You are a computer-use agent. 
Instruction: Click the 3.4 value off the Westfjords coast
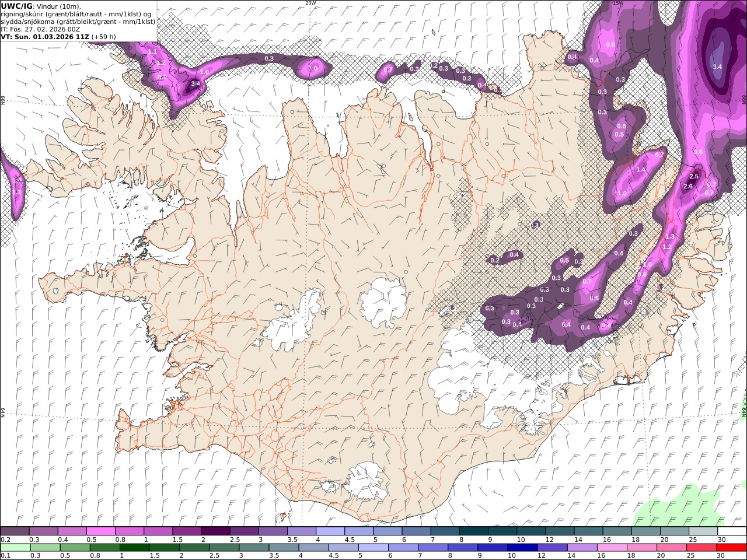196,84
